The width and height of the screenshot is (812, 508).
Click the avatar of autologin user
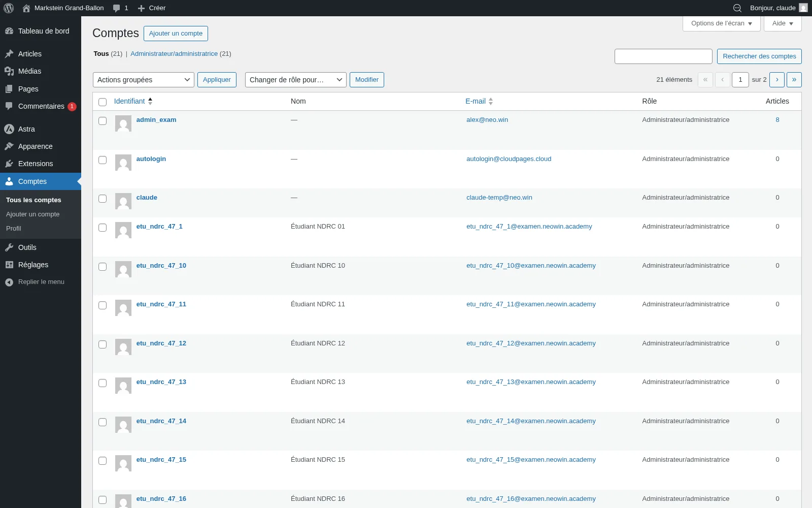pyautogui.click(x=123, y=163)
